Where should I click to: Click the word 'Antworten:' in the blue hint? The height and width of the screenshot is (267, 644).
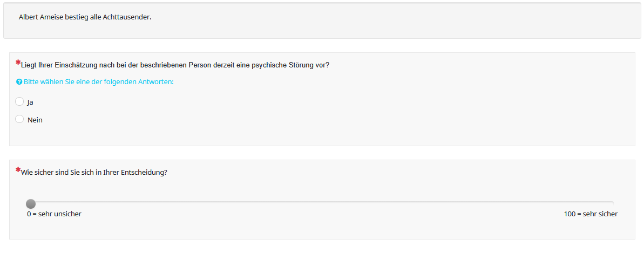(157, 82)
